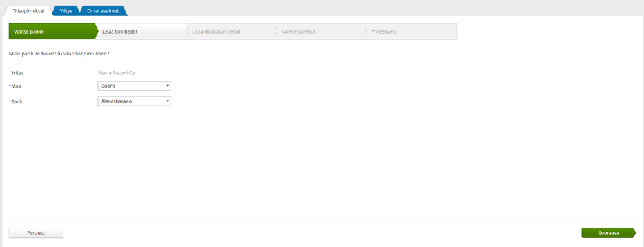This screenshot has height=247, width=644.
Task: Open the Bank dropdown showing Ålandsbanken
Action: pos(134,101)
